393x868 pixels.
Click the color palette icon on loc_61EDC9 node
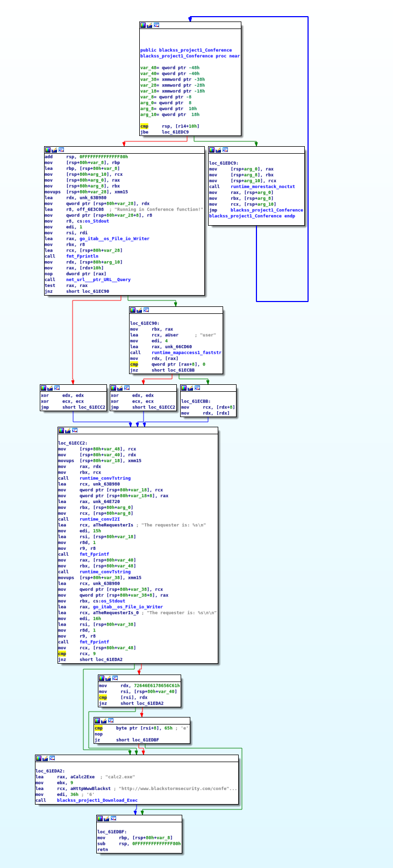point(212,150)
